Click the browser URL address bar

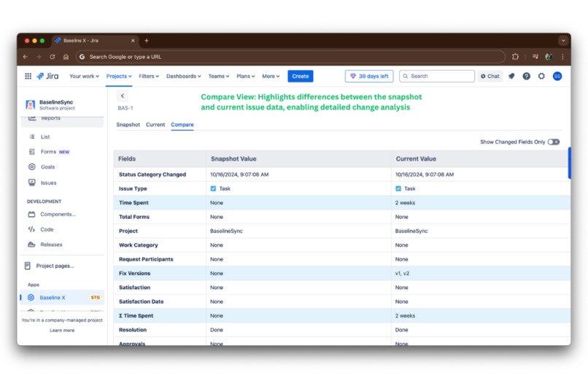290,57
